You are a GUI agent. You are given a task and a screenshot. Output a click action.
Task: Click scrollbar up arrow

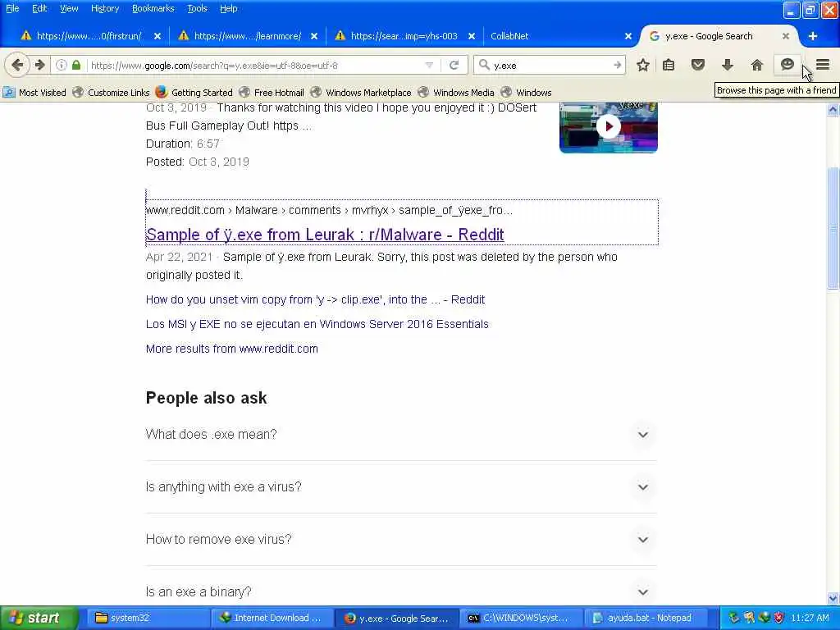pos(833,110)
